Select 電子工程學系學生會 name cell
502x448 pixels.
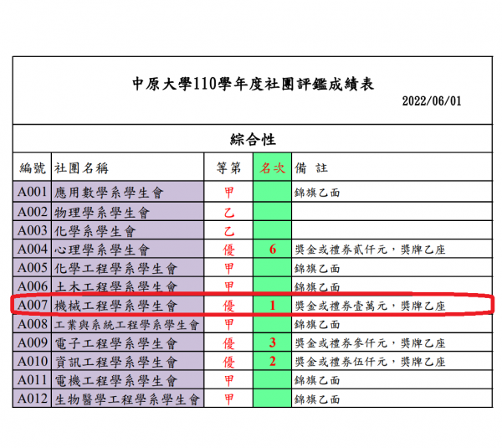[x=128, y=342]
